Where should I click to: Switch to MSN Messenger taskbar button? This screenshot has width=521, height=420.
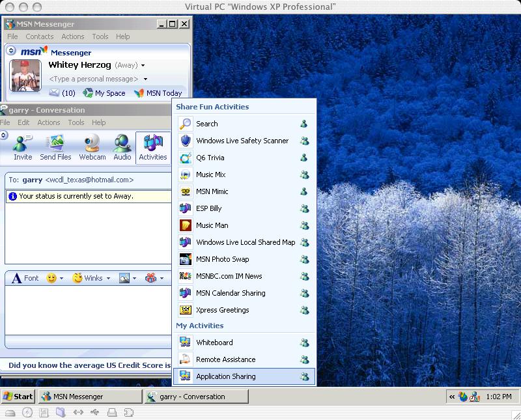point(90,397)
